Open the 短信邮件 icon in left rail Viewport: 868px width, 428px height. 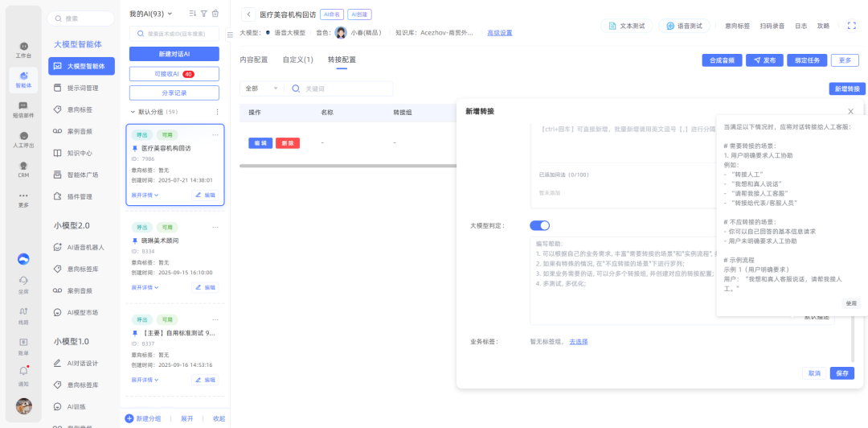(x=23, y=109)
